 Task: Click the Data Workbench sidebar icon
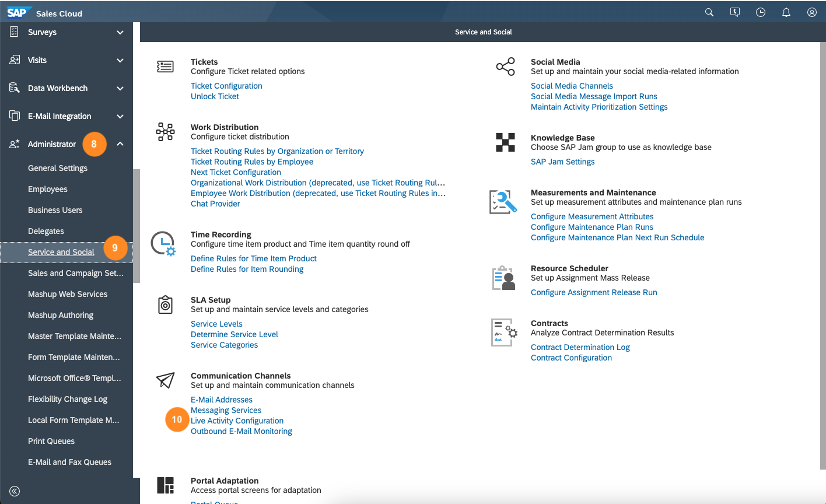tap(15, 88)
